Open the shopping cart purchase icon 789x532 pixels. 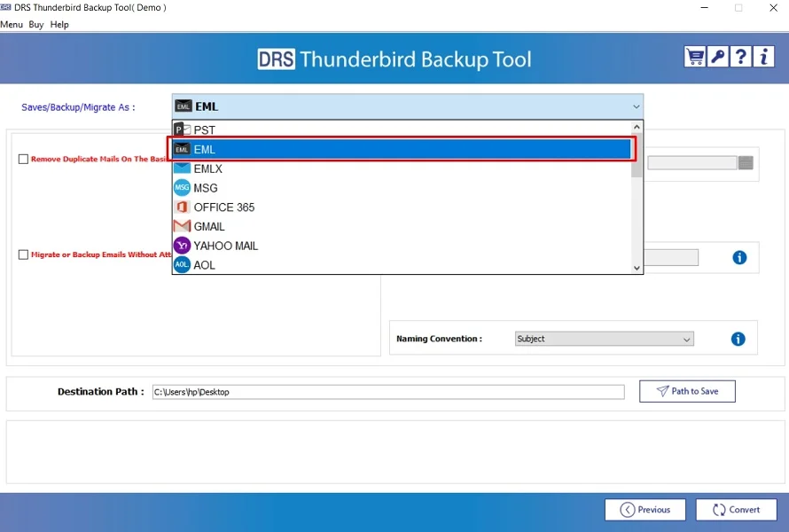[x=695, y=56]
